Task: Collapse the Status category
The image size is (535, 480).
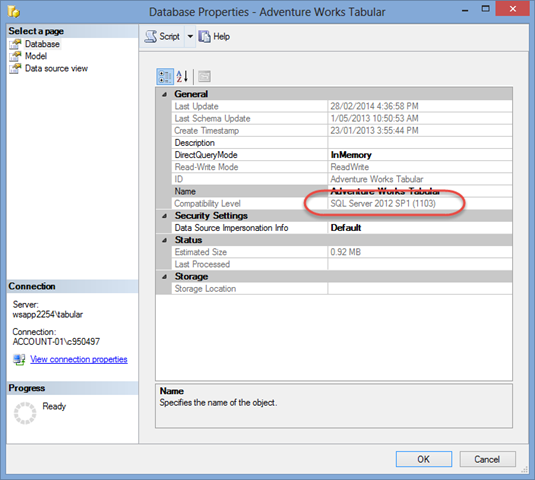Action: click(x=165, y=240)
